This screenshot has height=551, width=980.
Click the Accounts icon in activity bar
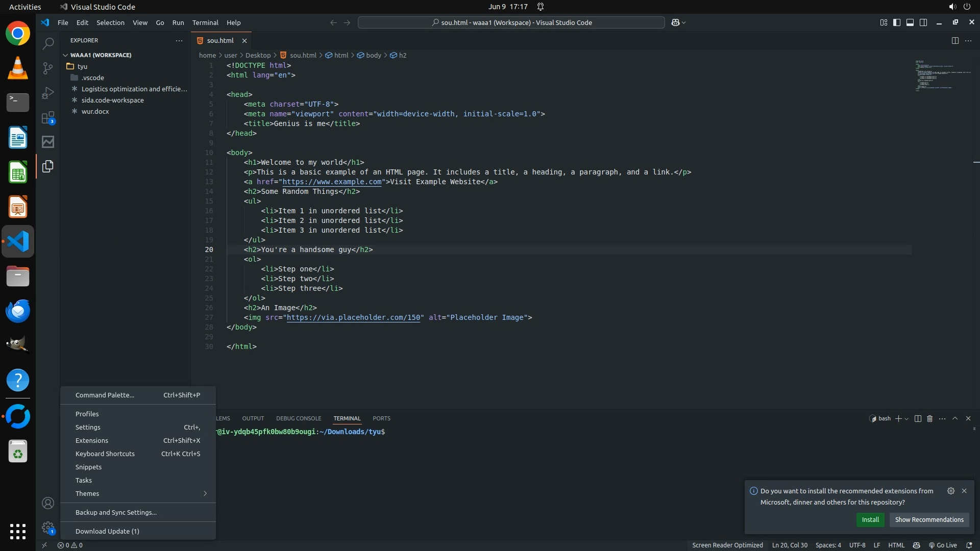tap(48, 504)
